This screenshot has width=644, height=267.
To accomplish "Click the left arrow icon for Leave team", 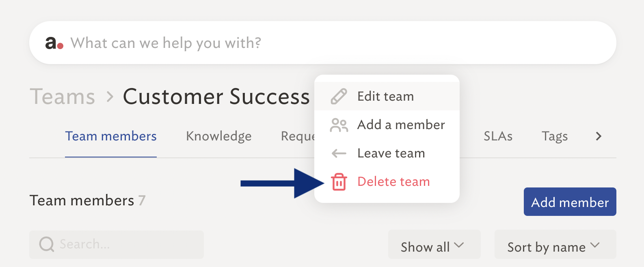I will pyautogui.click(x=339, y=153).
